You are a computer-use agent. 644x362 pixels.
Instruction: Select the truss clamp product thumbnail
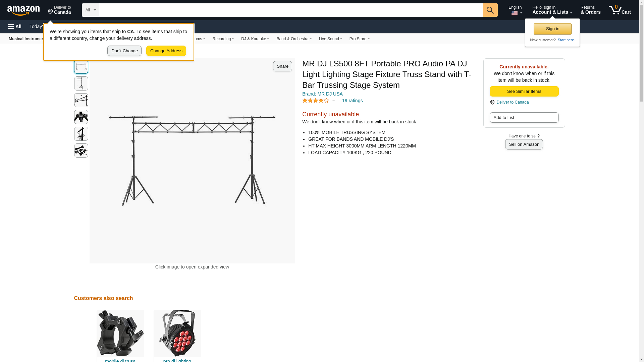click(x=120, y=333)
